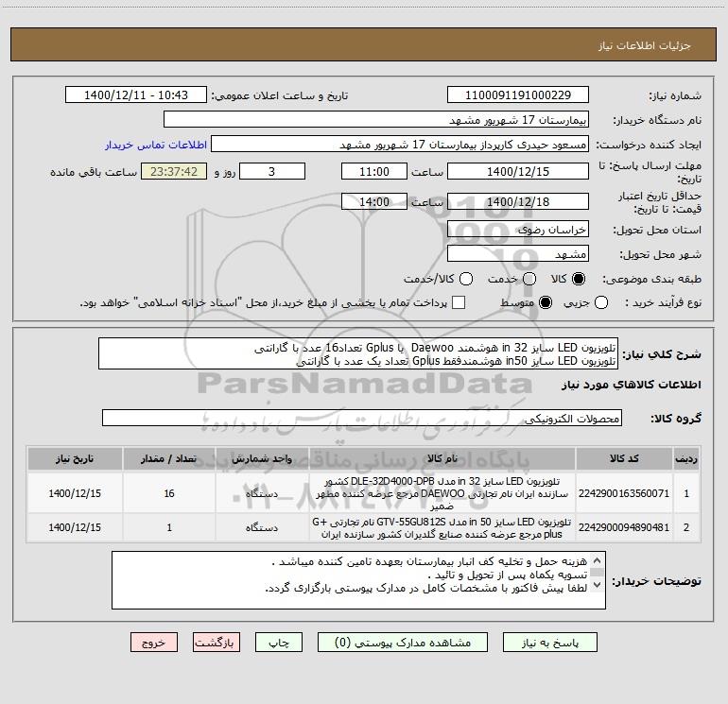
Task: Click column header 'واحد شمارش'
Action: coord(262,458)
